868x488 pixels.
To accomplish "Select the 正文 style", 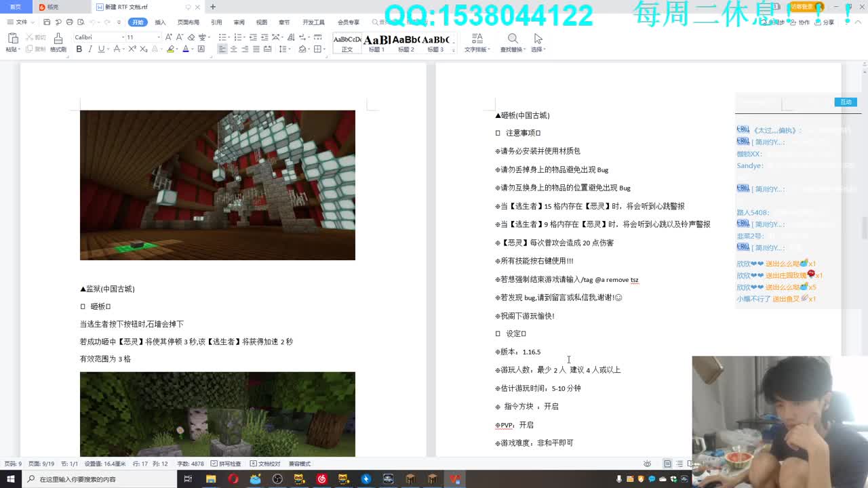I will pyautogui.click(x=347, y=43).
